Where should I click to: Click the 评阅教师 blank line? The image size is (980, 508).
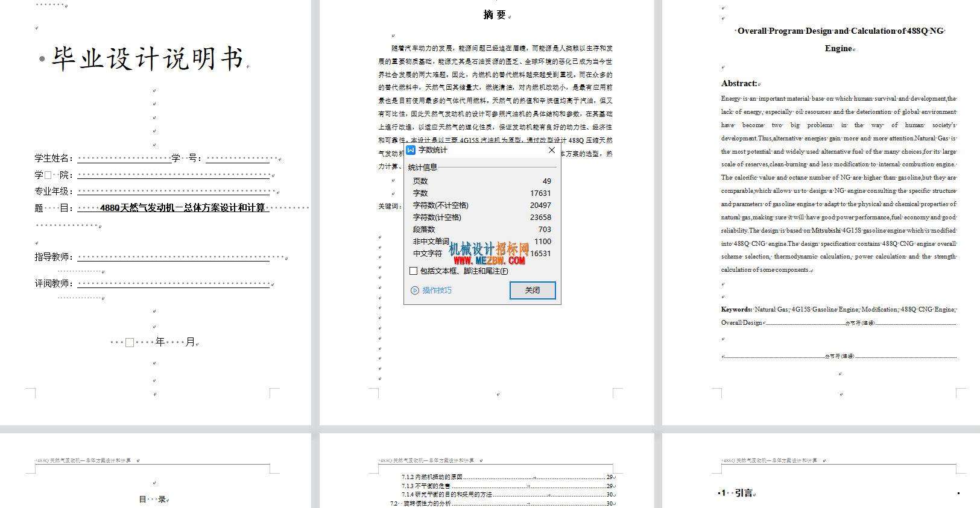(x=174, y=283)
